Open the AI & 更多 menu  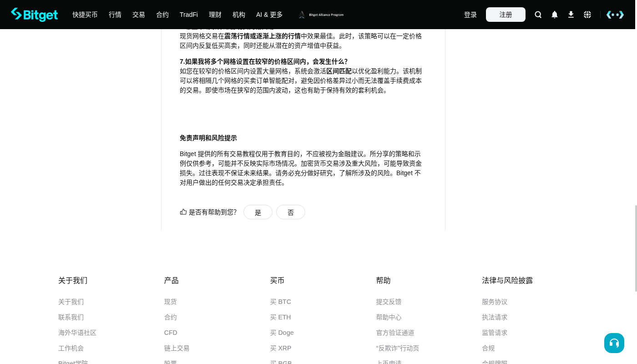tap(269, 15)
